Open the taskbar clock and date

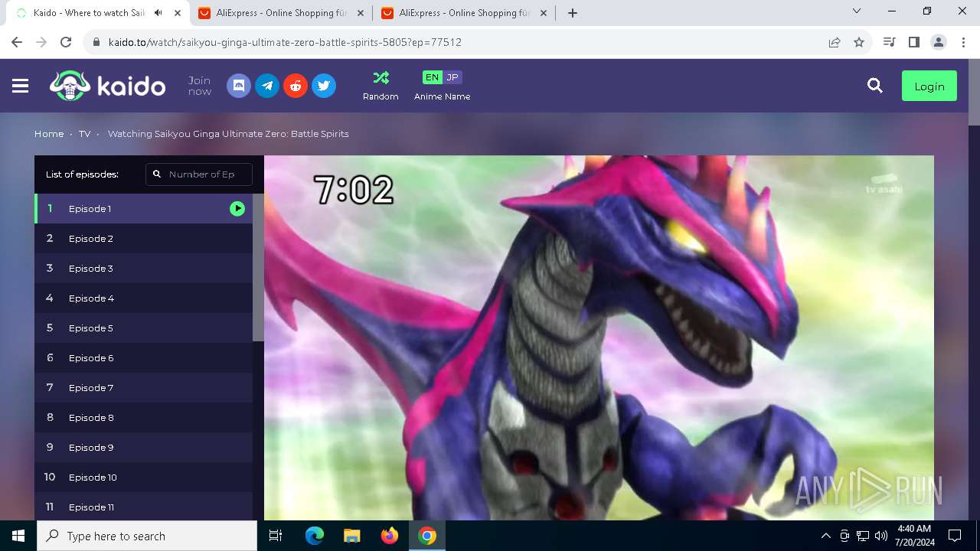[x=913, y=536]
